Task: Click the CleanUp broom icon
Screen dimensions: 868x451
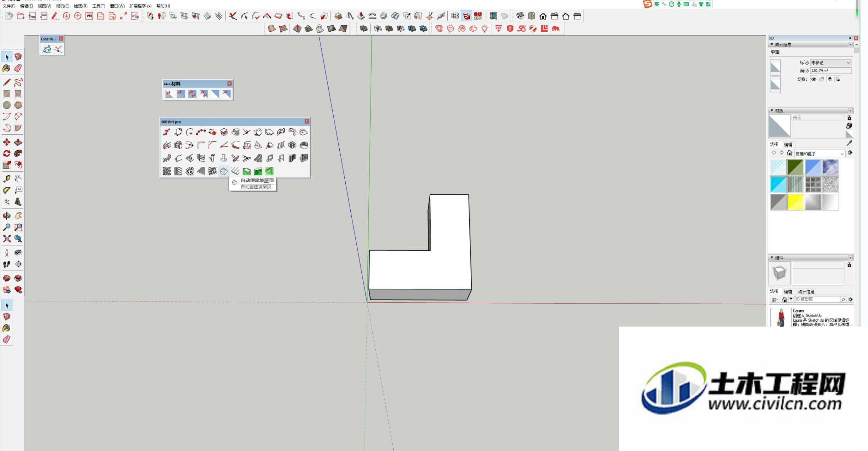Action: pos(47,49)
